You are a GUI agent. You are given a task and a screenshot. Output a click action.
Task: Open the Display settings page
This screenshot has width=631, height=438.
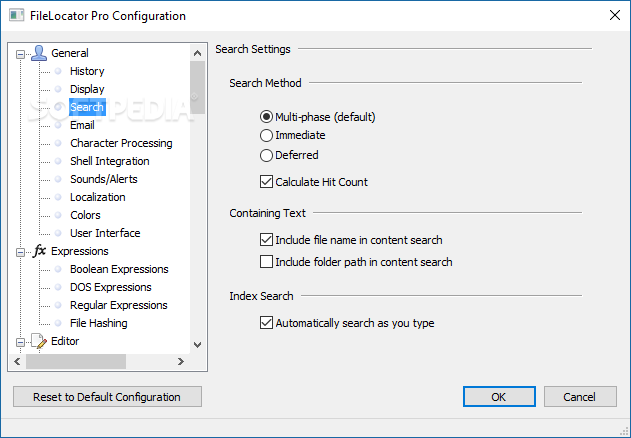(87, 89)
